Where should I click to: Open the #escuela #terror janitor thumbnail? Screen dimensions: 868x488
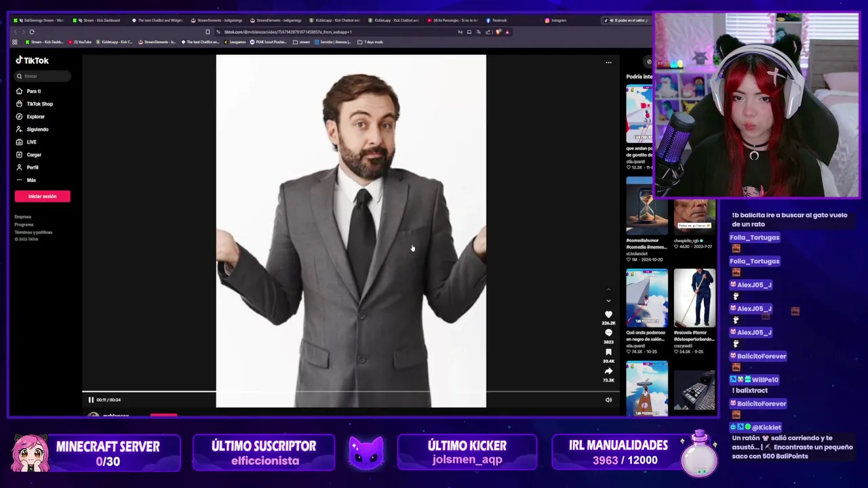pos(694,298)
